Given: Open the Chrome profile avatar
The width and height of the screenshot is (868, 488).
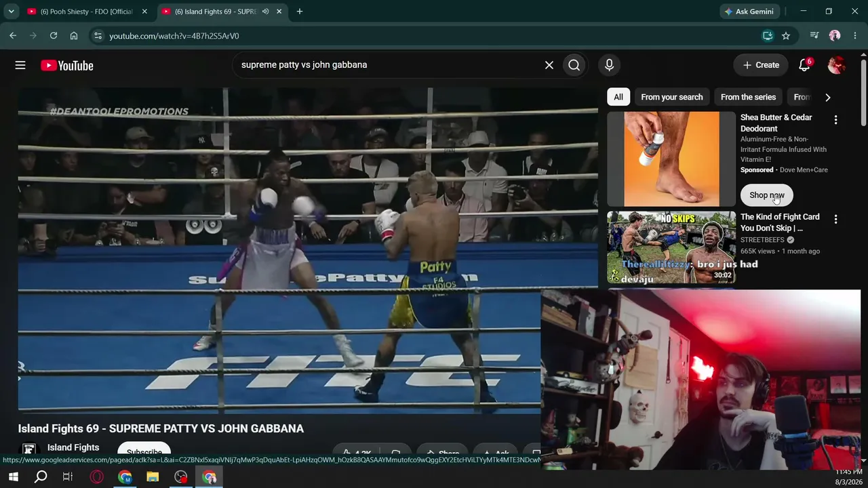Looking at the screenshot, I should click(835, 36).
